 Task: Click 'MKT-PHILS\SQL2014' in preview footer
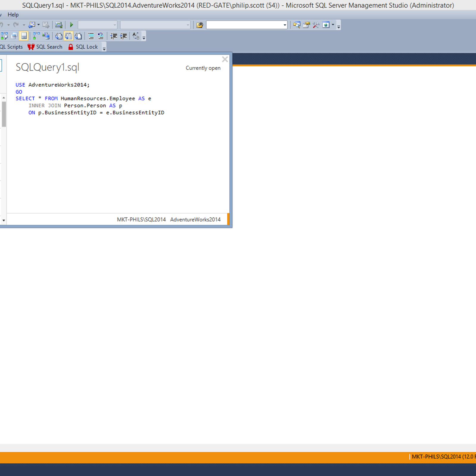141,220
